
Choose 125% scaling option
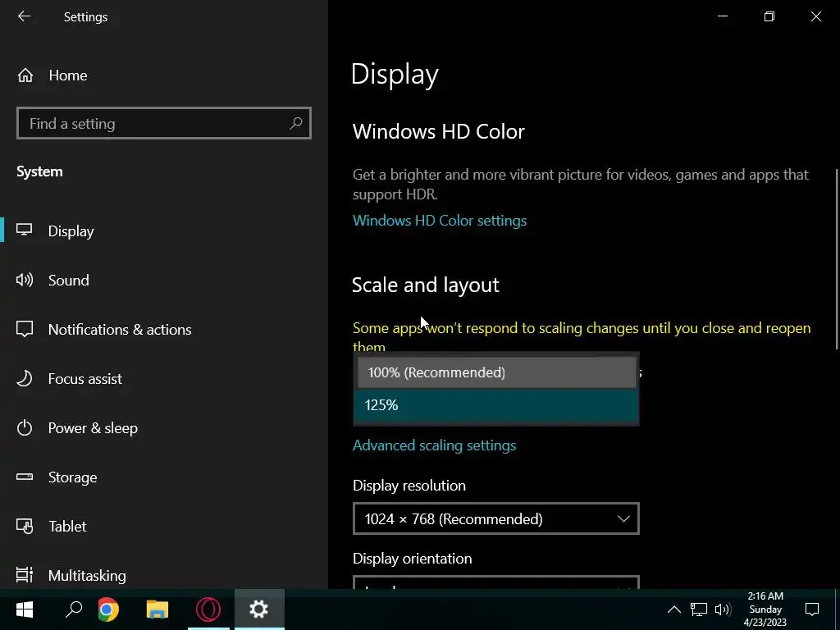(x=496, y=405)
